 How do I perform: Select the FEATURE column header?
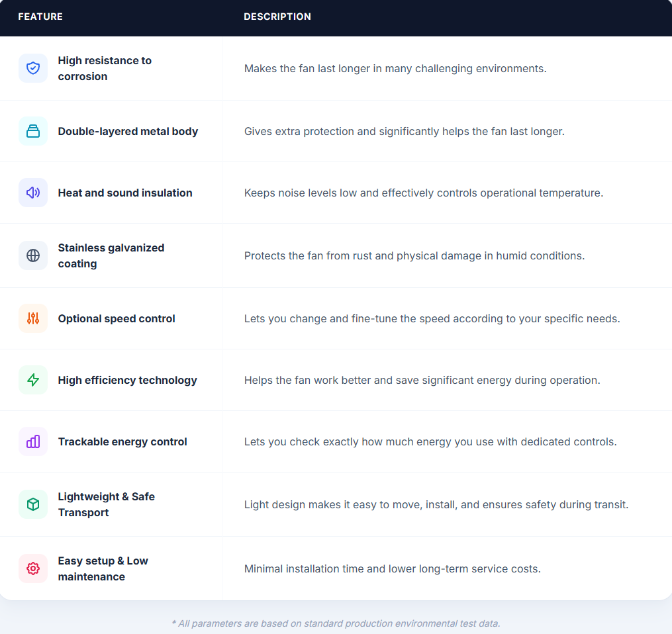click(40, 17)
